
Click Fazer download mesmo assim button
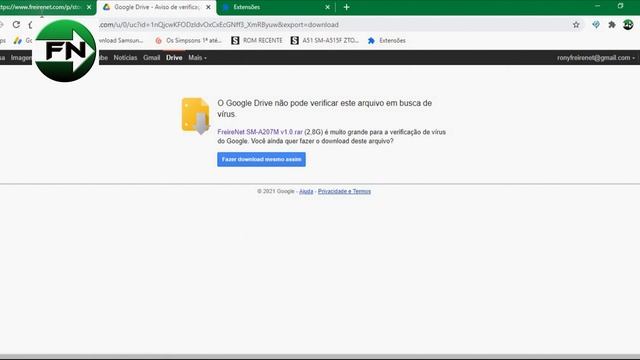[261, 159]
